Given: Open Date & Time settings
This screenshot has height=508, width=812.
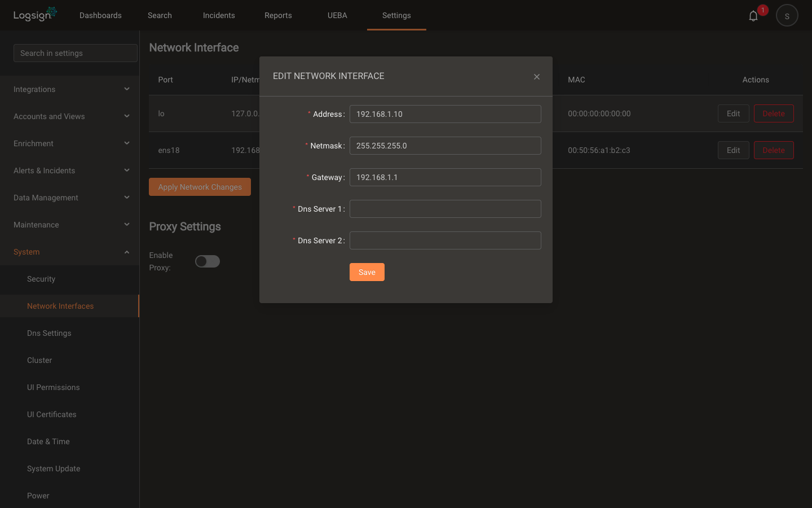Looking at the screenshot, I should click(x=70, y=441).
